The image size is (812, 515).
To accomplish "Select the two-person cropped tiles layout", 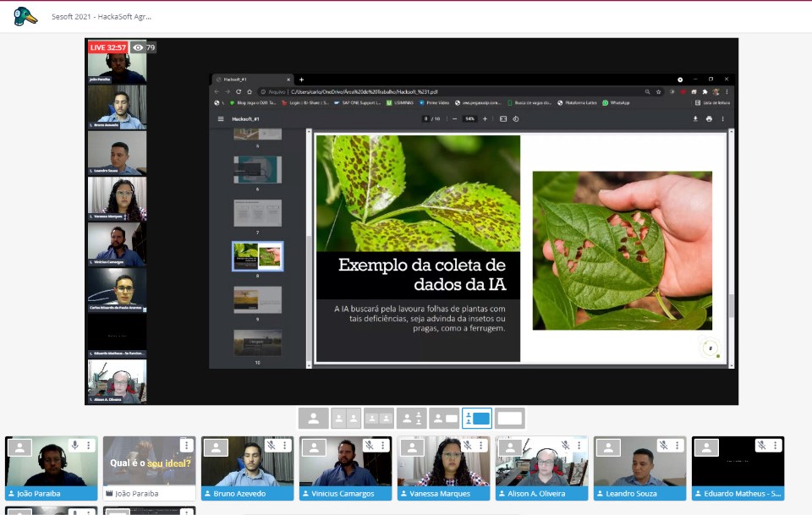I will click(379, 419).
